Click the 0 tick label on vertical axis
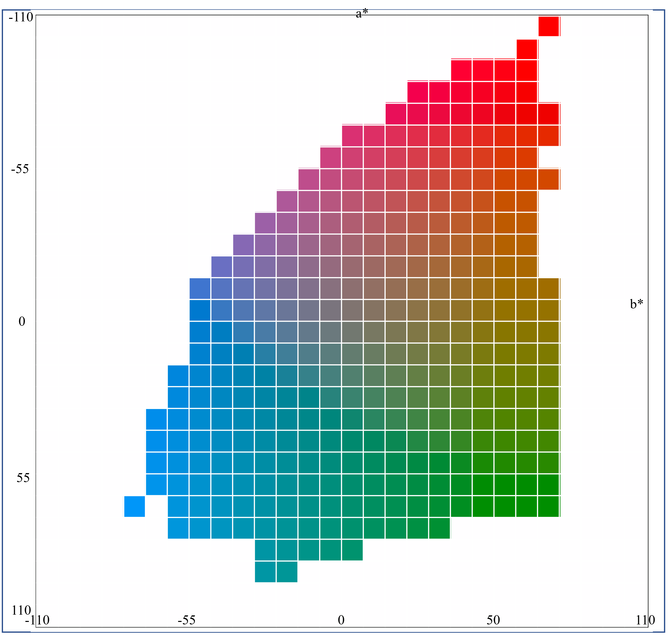 (22, 321)
